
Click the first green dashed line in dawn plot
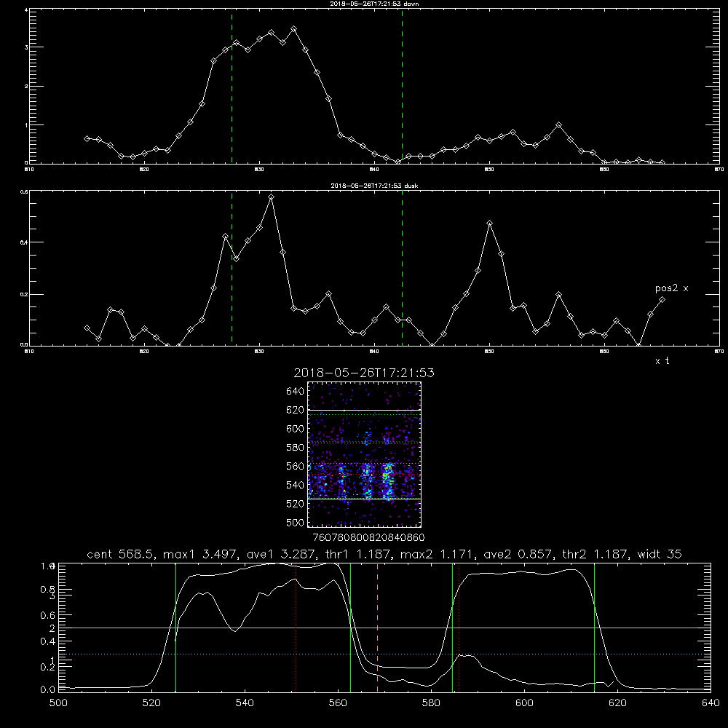pos(232,87)
